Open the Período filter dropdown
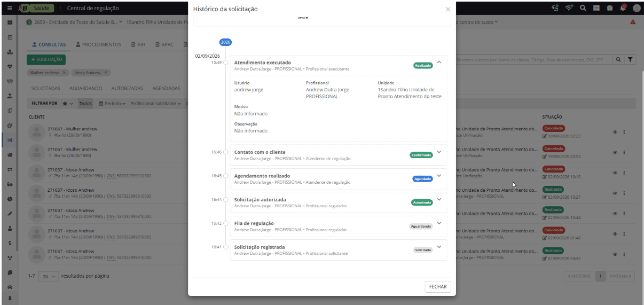The height and width of the screenshot is (305, 644). (112, 104)
